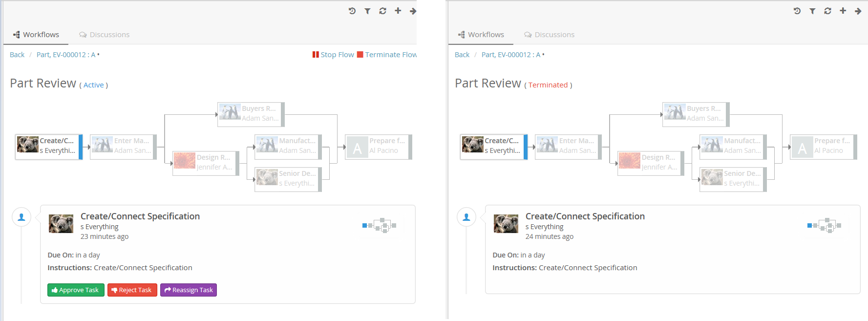Click the purple Reassign Task button
868x321 pixels.
(189, 290)
